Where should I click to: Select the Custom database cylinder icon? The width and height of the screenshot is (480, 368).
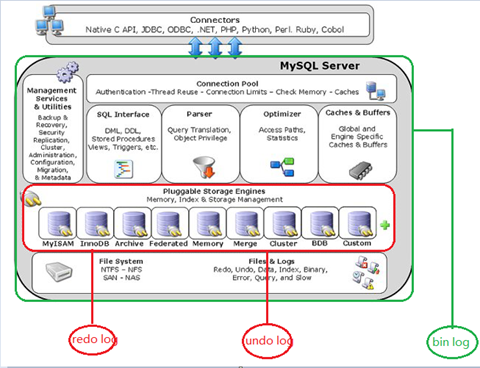tap(359, 223)
